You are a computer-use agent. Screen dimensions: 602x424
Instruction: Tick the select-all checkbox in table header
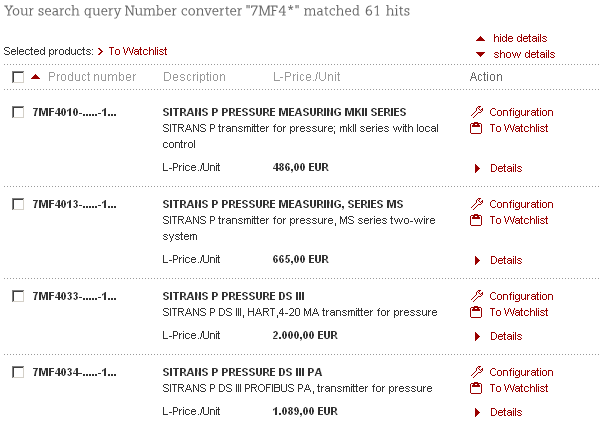[18, 77]
